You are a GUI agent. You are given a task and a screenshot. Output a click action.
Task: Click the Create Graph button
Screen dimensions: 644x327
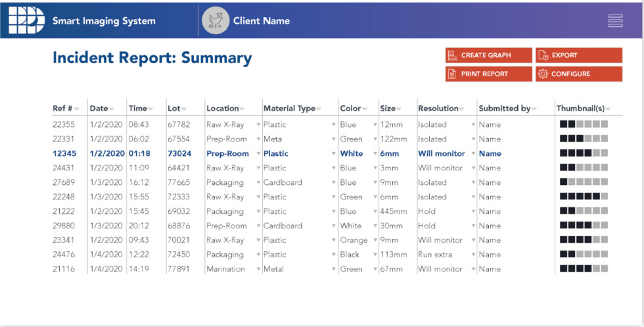click(488, 55)
